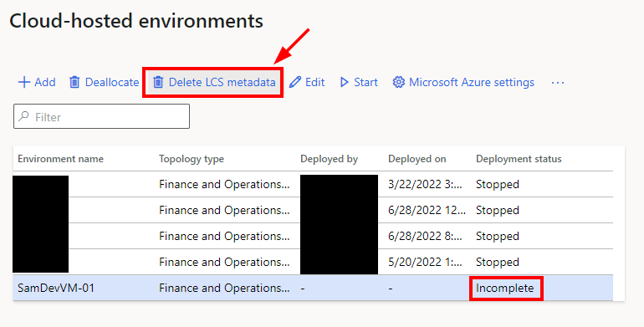Sort by Deployment status column header
This screenshot has height=327, width=644.
(x=519, y=159)
